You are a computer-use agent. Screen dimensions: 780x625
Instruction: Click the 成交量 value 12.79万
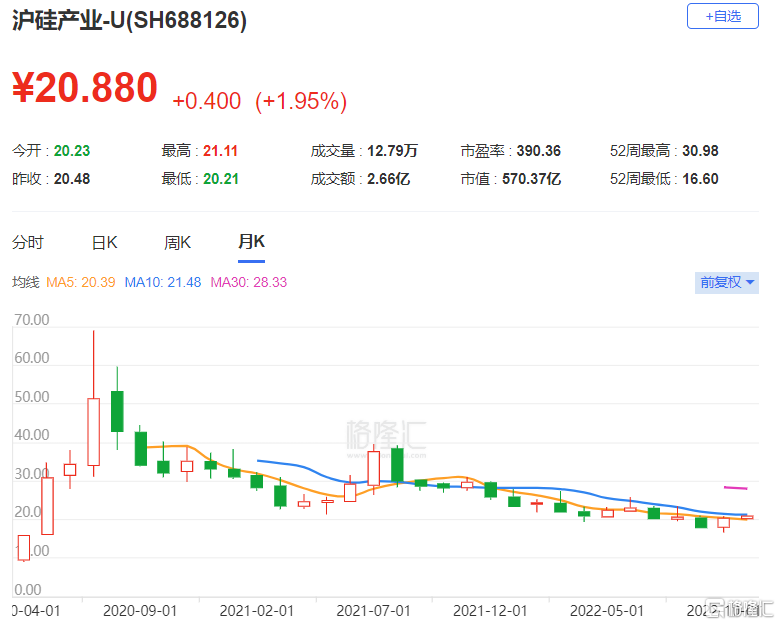[392, 151]
